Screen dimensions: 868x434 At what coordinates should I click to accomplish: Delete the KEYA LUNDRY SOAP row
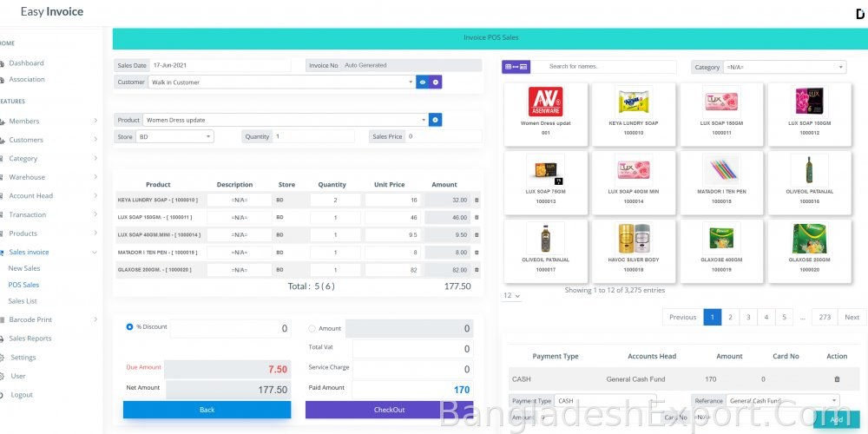[477, 200]
